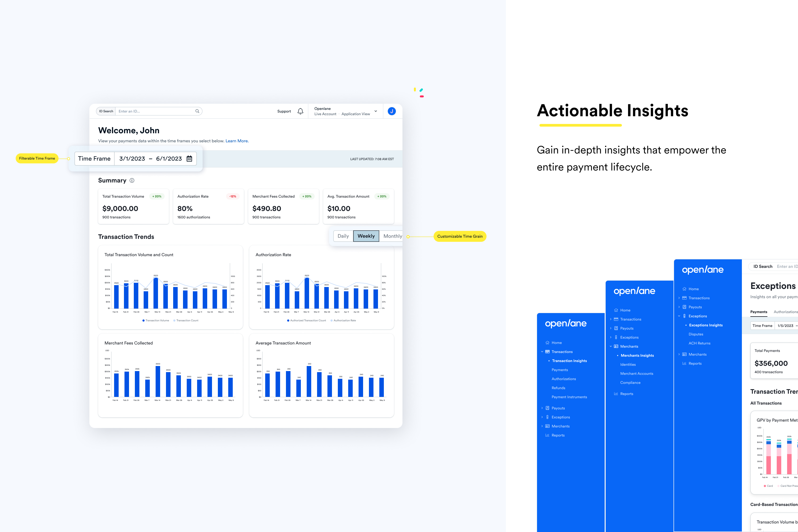
Task: Click the Summary info icon
Action: (132, 181)
